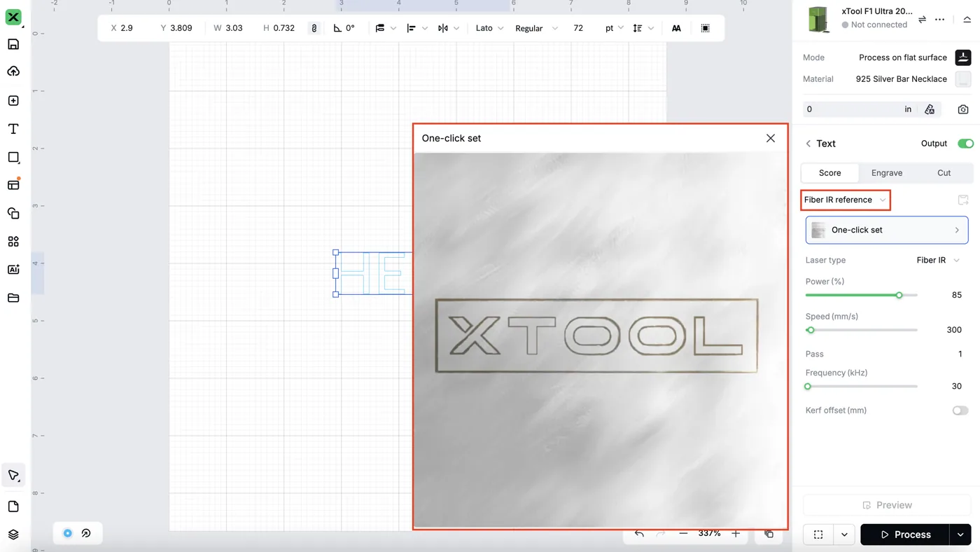Enable the Kerf offset switch
980x552 pixels.
tap(960, 410)
